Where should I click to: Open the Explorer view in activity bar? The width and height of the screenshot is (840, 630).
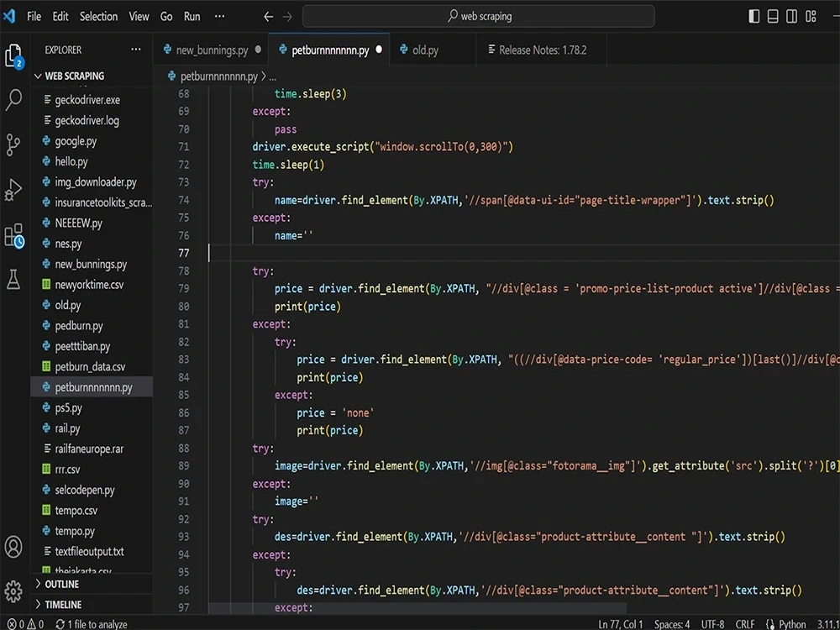[13, 56]
